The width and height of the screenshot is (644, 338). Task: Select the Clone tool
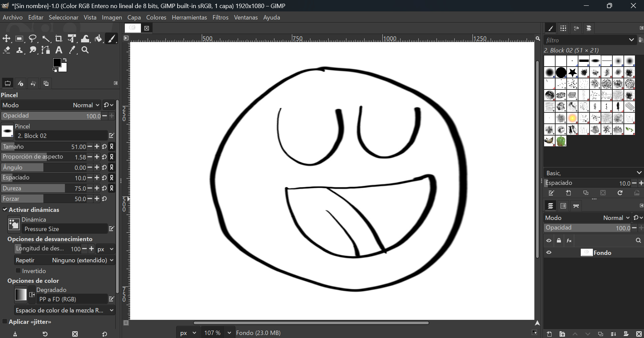20,50
